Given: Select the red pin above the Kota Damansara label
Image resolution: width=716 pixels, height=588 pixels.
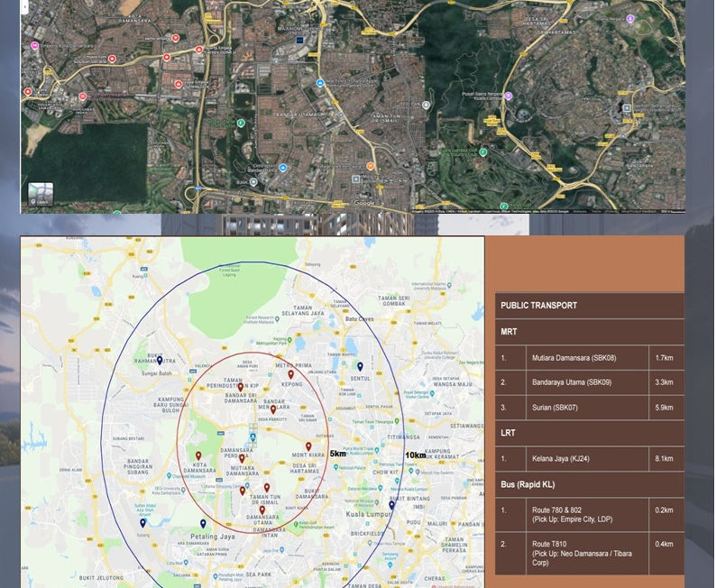Looking at the screenshot, I should [198, 455].
